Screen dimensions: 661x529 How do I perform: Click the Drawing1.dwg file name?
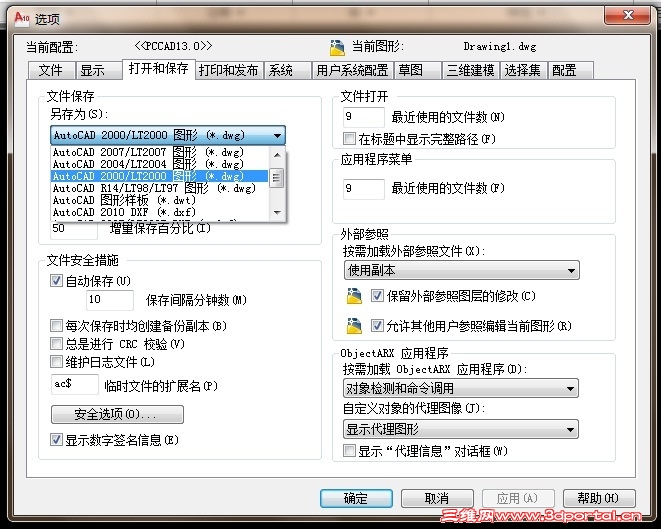coord(500,46)
